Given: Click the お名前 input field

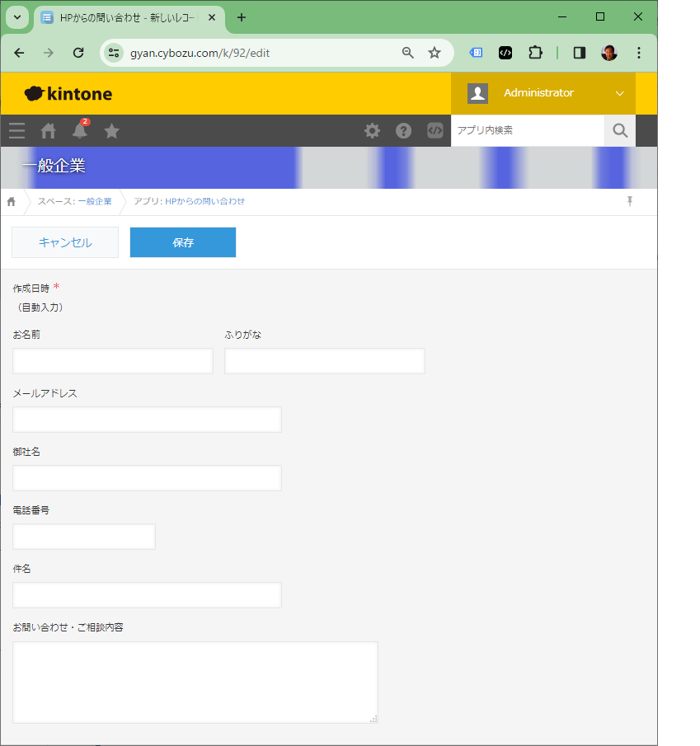Looking at the screenshot, I should 113,360.
